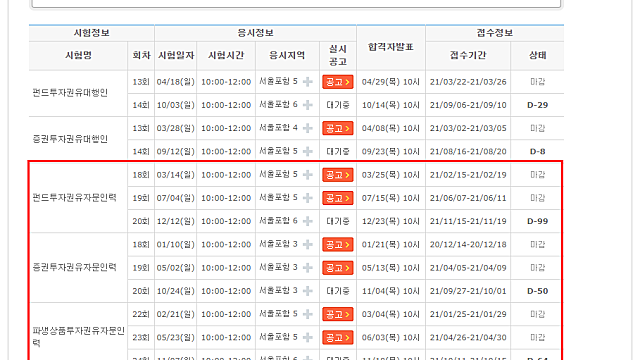Expand 서울포함 5 regions for 02/21 exam
The width and height of the screenshot is (640, 360).
[308, 314]
